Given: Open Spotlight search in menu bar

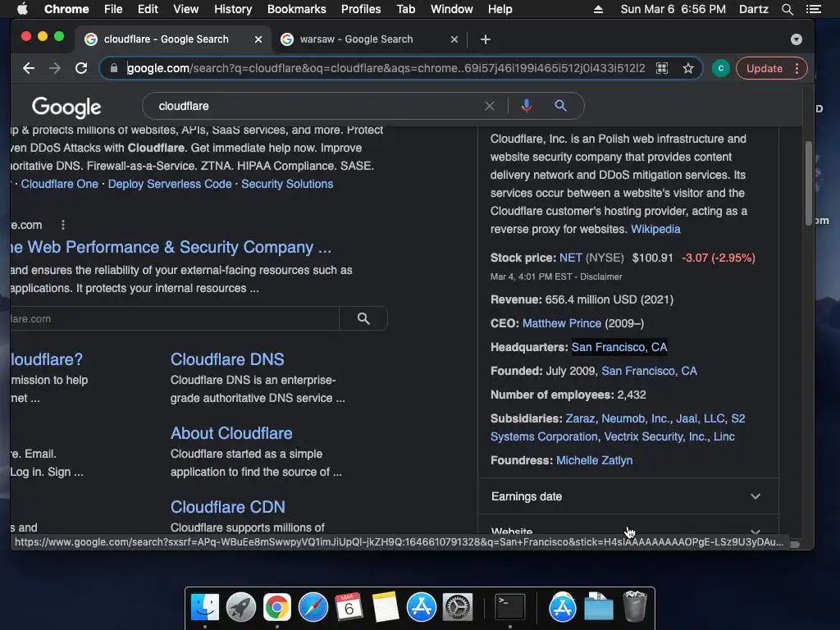Looking at the screenshot, I should click(x=787, y=9).
